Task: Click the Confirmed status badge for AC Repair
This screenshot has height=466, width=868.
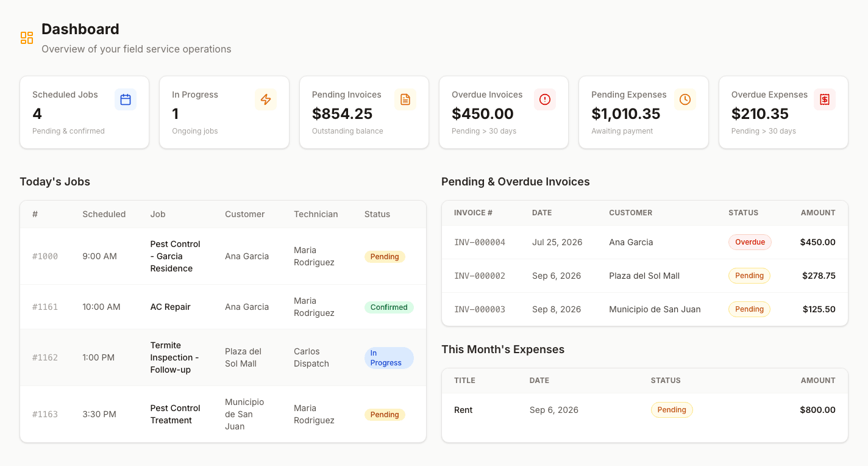Action: click(x=389, y=307)
